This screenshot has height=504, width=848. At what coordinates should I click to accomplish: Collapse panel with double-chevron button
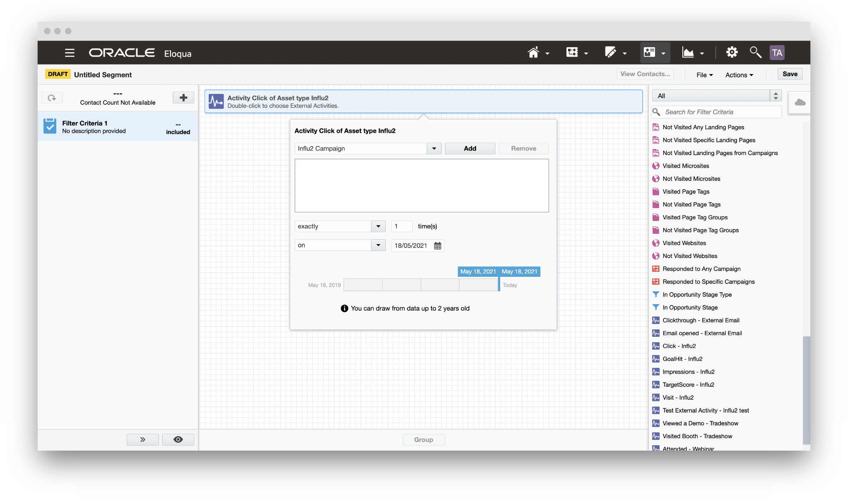[x=142, y=439]
